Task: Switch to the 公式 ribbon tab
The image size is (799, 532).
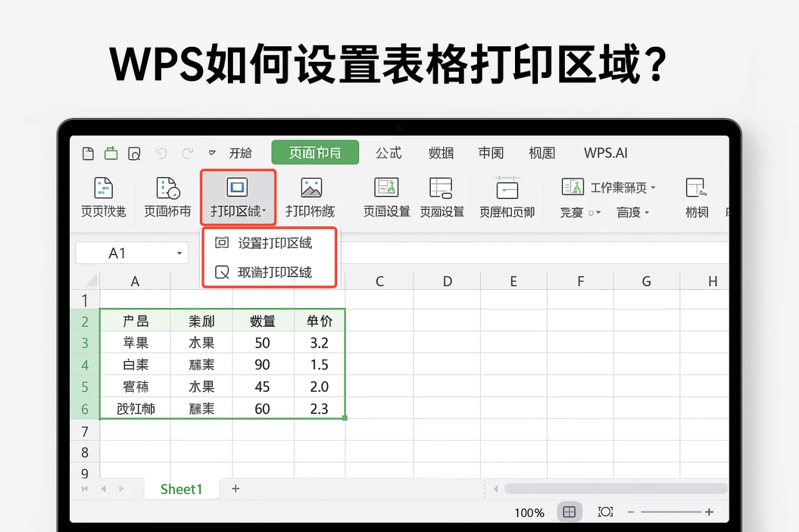Action: click(388, 153)
